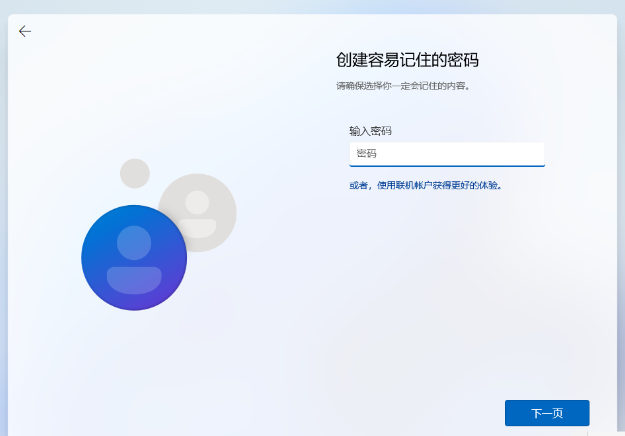Click the small gray circle above avatars
This screenshot has width=625, height=436.
pyautogui.click(x=135, y=173)
